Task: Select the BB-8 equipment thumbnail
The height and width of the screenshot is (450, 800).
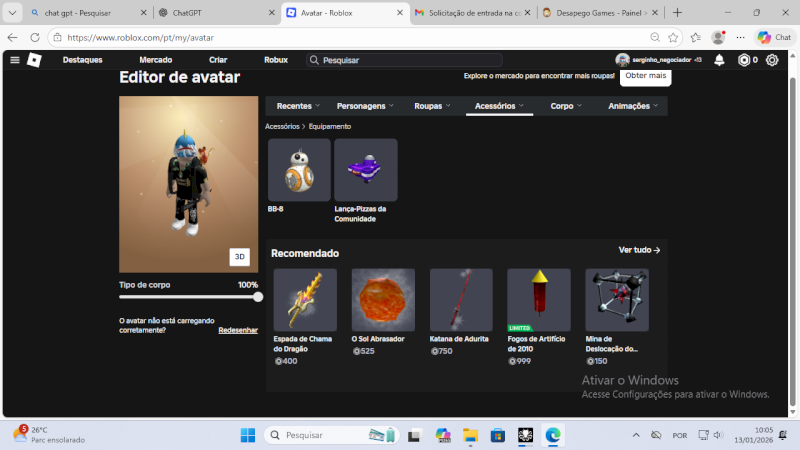Action: pos(299,170)
